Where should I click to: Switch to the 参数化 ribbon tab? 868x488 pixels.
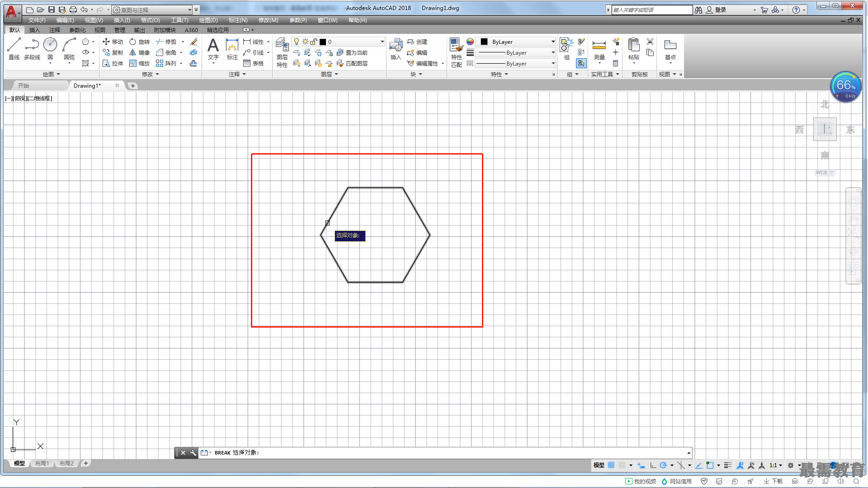(77, 30)
